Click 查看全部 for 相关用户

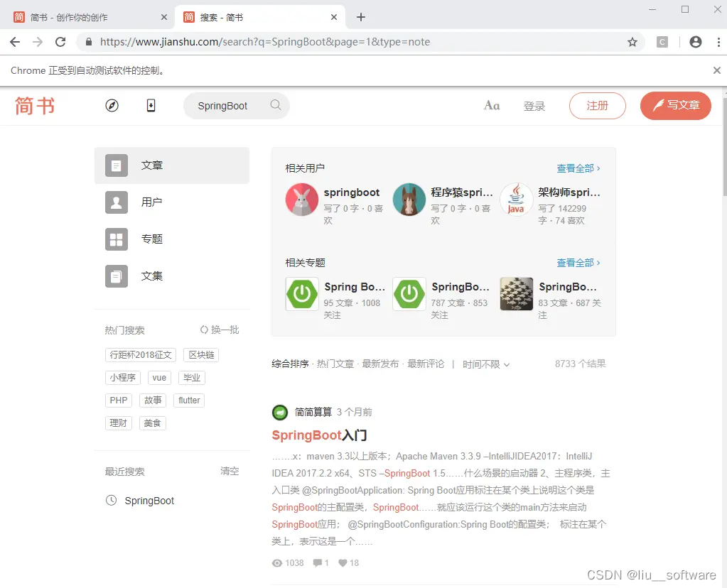pyautogui.click(x=578, y=168)
